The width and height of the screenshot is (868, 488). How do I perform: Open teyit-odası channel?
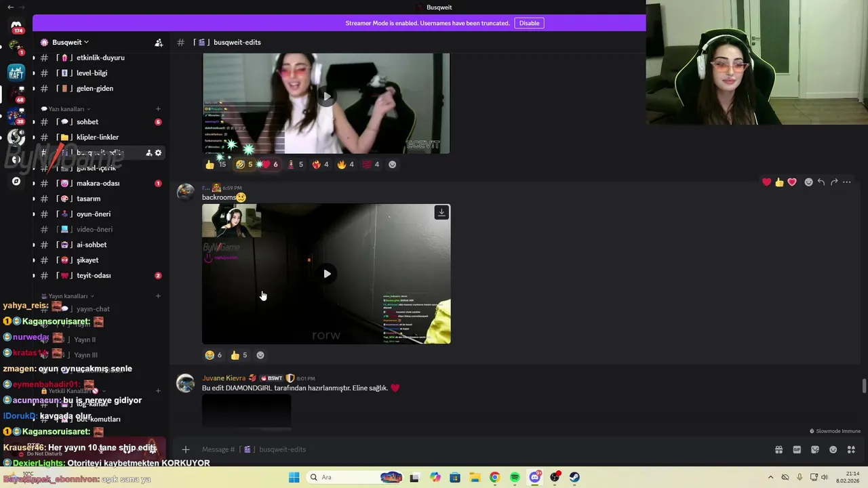pyautogui.click(x=100, y=275)
